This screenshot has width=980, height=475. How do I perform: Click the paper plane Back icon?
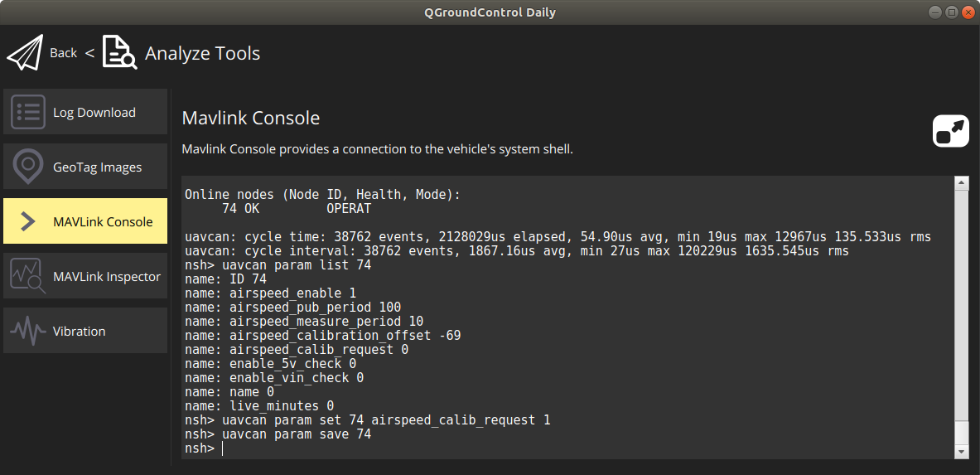[25, 52]
